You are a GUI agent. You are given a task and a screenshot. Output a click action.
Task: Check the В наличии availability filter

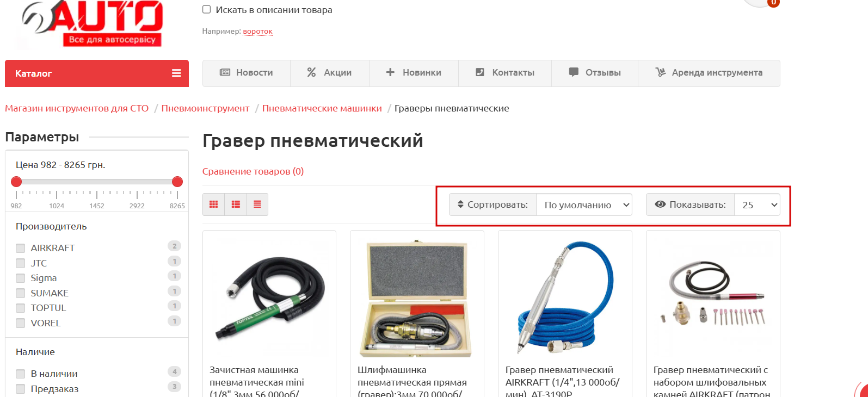click(x=21, y=374)
